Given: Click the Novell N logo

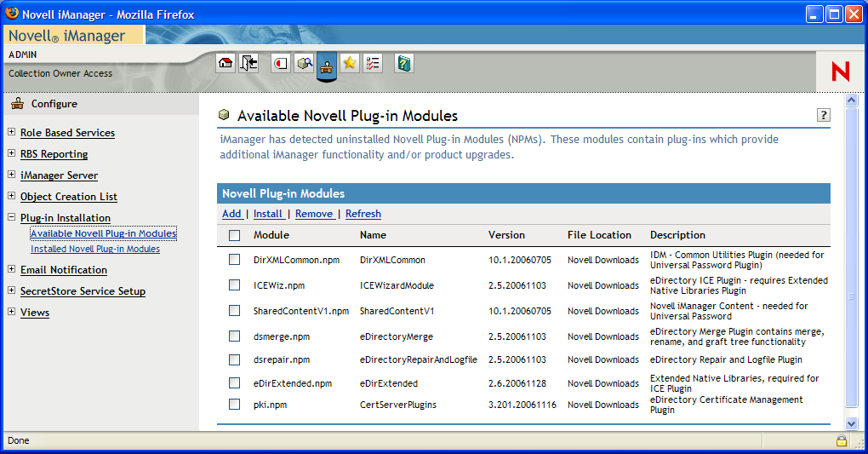Looking at the screenshot, I should pos(840,71).
